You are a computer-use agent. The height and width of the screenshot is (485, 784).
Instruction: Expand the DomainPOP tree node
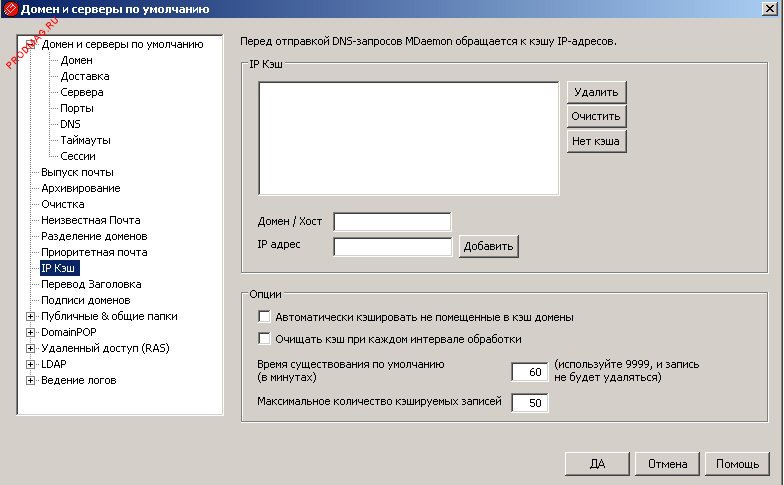pyautogui.click(x=30, y=332)
